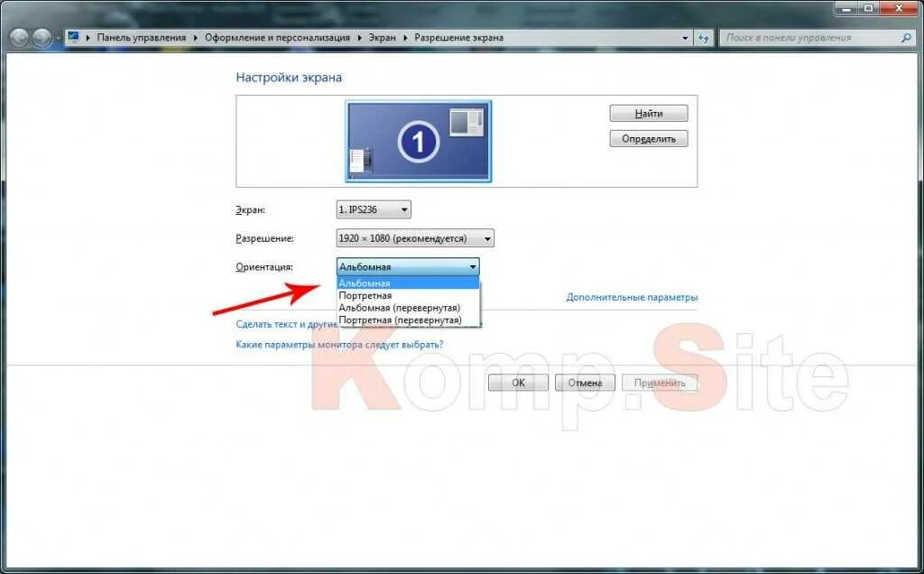The image size is (924, 574).
Task: Click the Найти button
Action: coord(648,113)
